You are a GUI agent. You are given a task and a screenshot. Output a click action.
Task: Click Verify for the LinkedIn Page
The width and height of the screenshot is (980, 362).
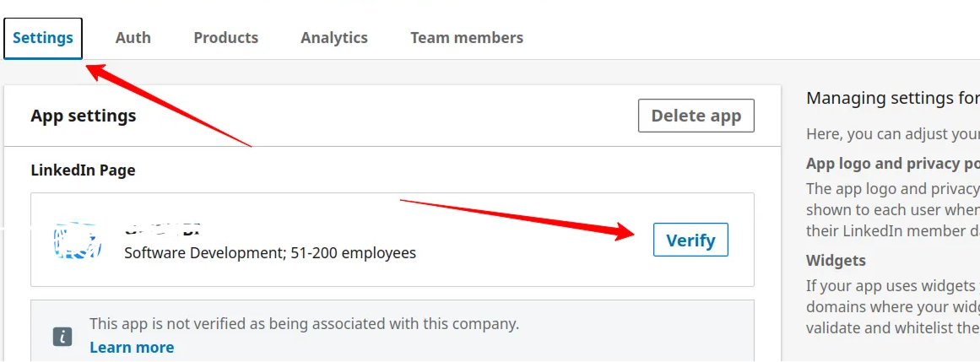pyautogui.click(x=690, y=240)
